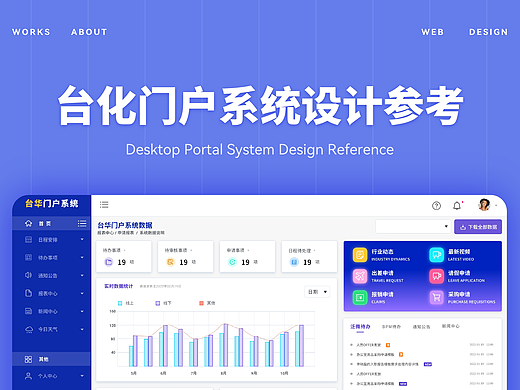Click the green Claims icon
520x390 pixels.
360,297
